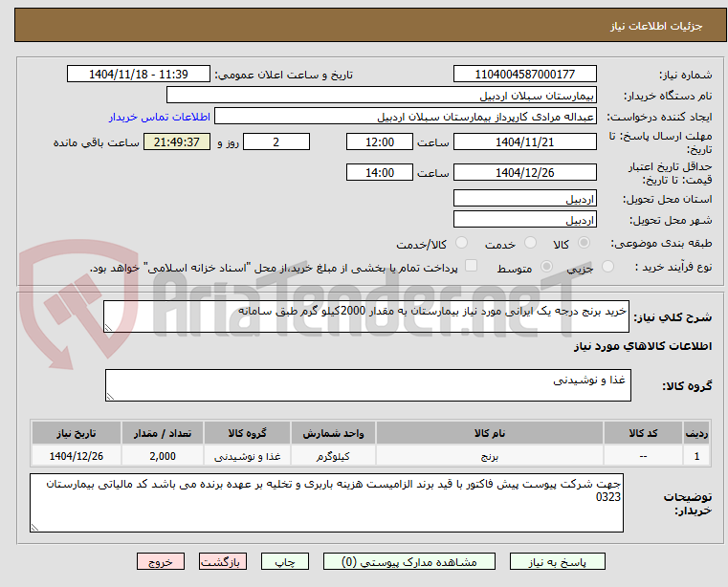Click the validity time 14:00 field
This screenshot has width=728, height=587.
[380, 173]
